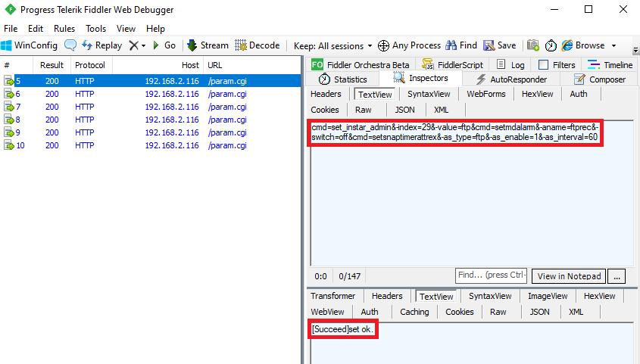
Task: Open the File menu
Action: click(x=11, y=29)
